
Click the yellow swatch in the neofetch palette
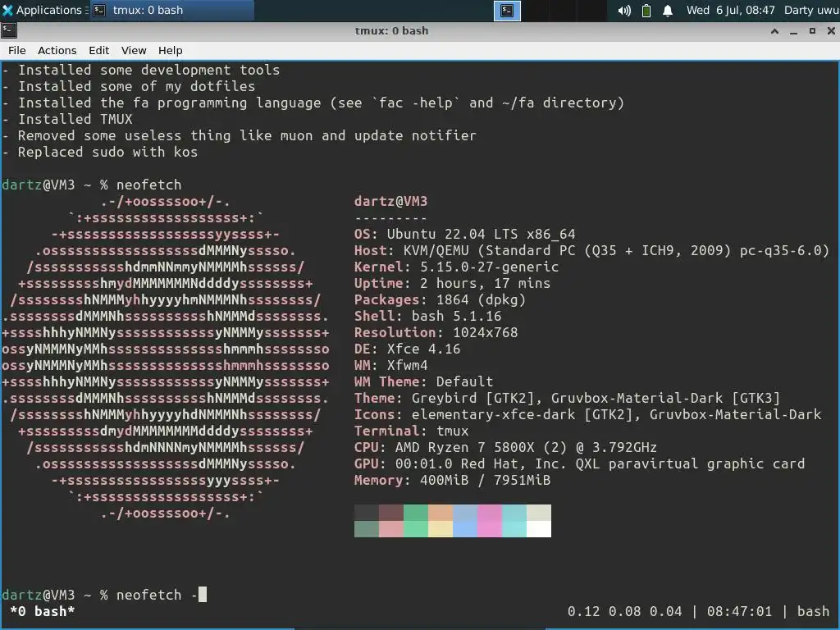tap(441, 529)
